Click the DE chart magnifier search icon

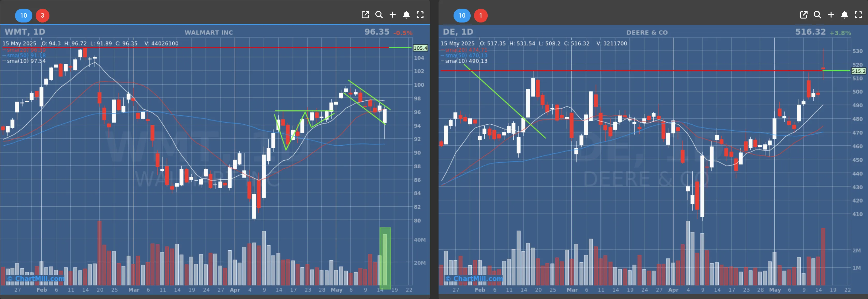(818, 15)
